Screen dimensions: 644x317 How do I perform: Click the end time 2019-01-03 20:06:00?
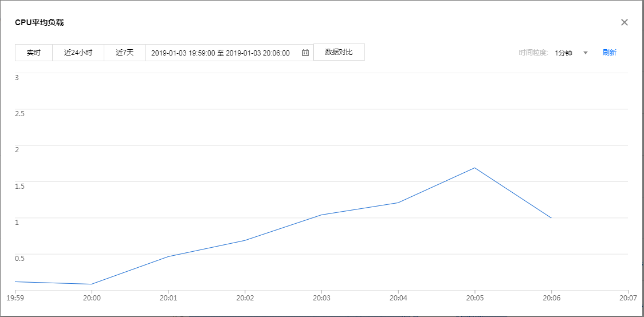pyautogui.click(x=258, y=53)
